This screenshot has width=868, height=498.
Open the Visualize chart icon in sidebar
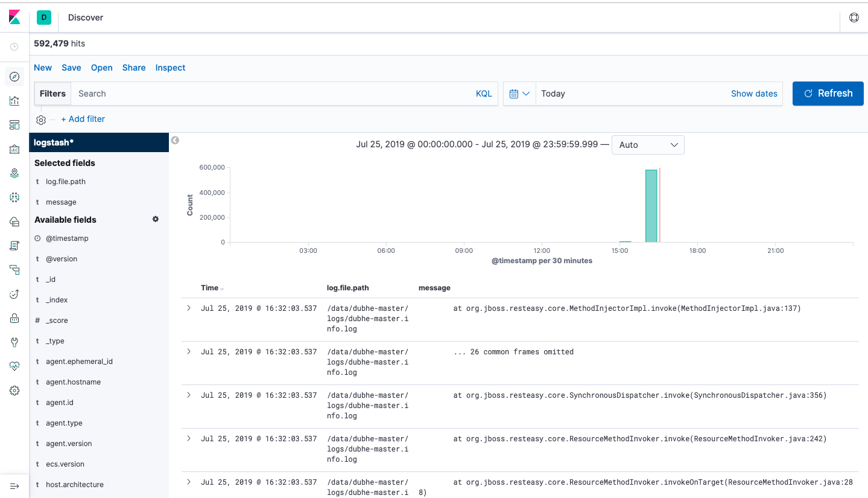[14, 101]
